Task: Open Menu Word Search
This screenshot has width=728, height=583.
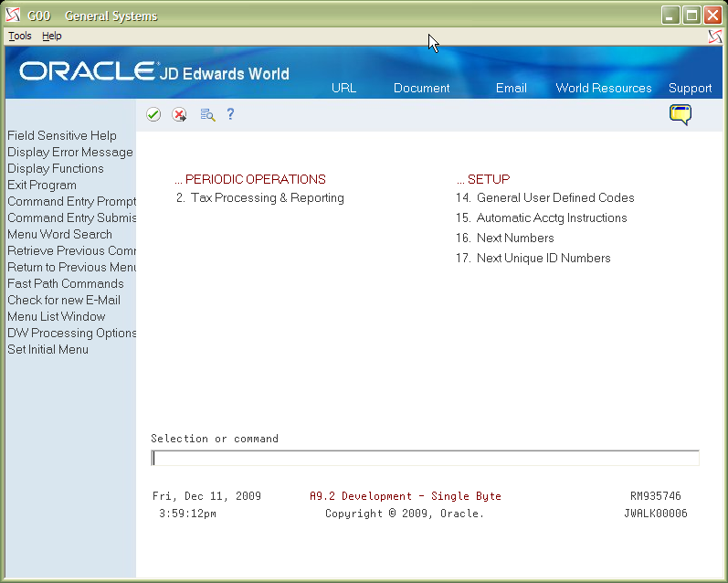Action: pyautogui.click(x=59, y=234)
